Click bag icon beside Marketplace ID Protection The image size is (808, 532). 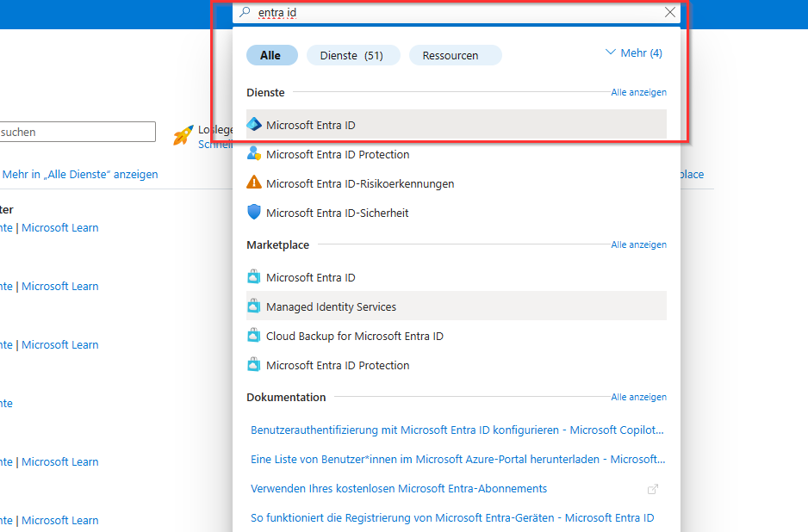(x=254, y=365)
